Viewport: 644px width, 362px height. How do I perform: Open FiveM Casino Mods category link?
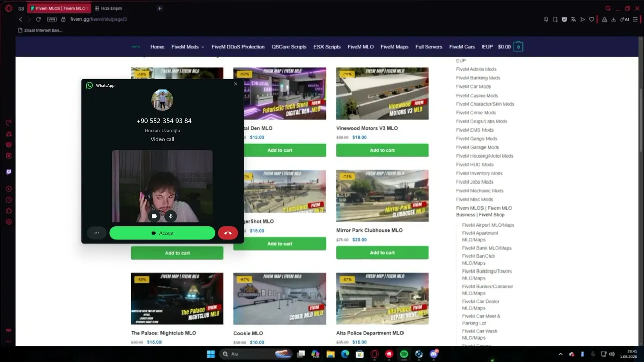click(x=477, y=96)
